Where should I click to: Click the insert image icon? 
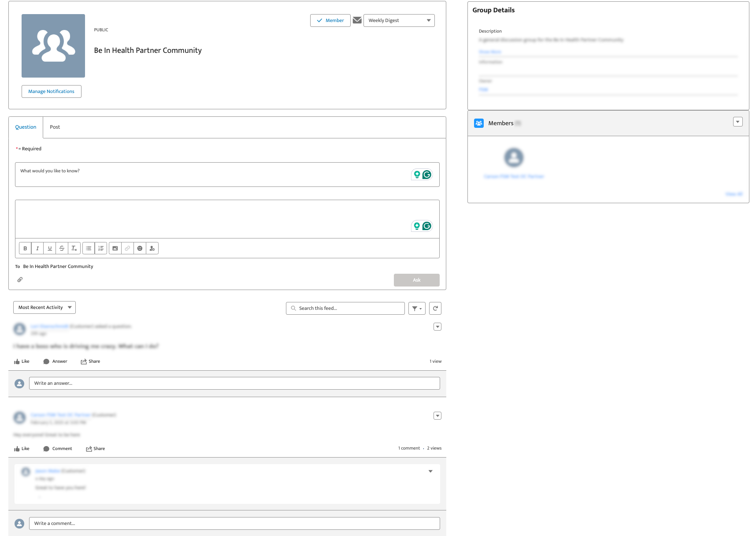(x=115, y=248)
